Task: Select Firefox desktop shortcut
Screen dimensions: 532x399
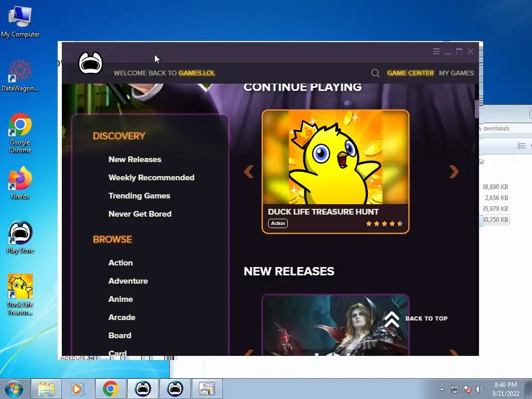Action: pos(20,183)
